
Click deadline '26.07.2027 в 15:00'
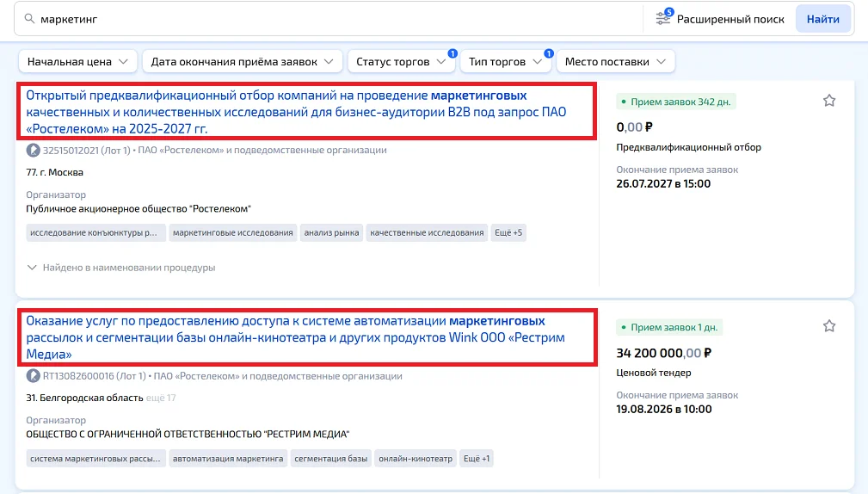click(663, 184)
